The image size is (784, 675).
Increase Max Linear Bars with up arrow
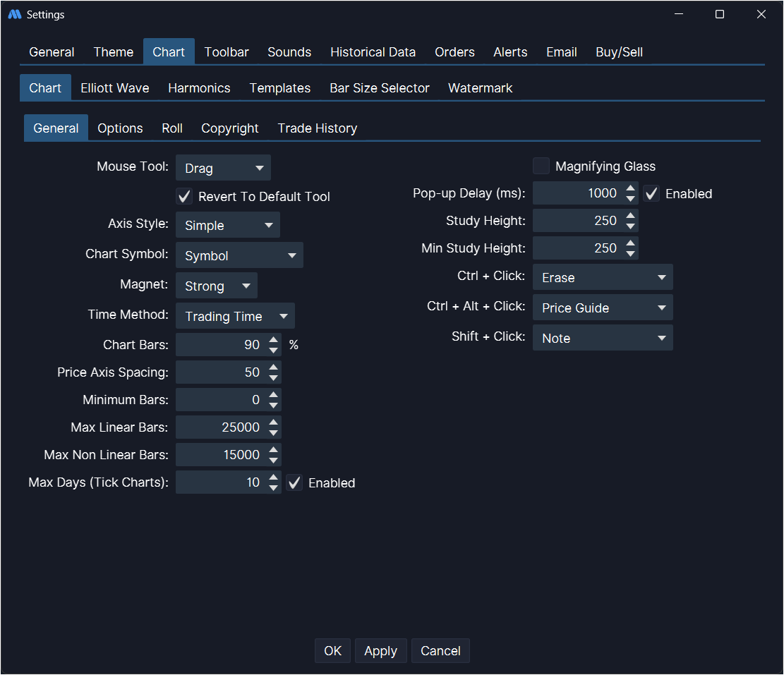coord(274,422)
